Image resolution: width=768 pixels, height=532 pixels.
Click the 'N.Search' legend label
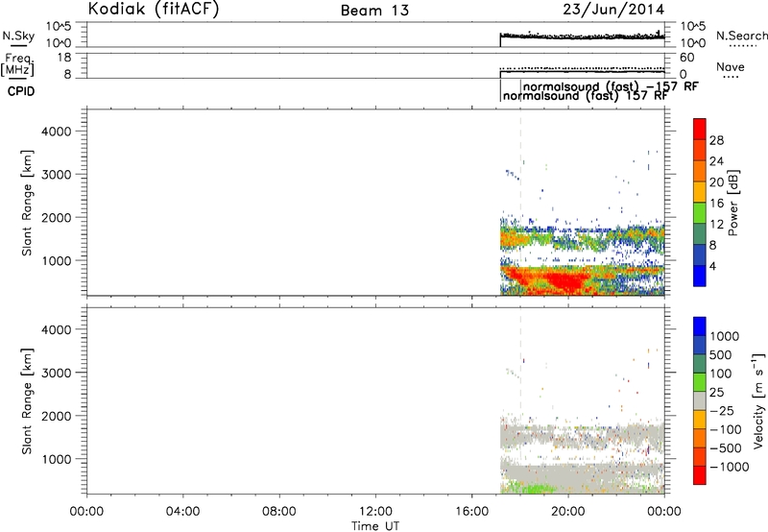tap(741, 36)
